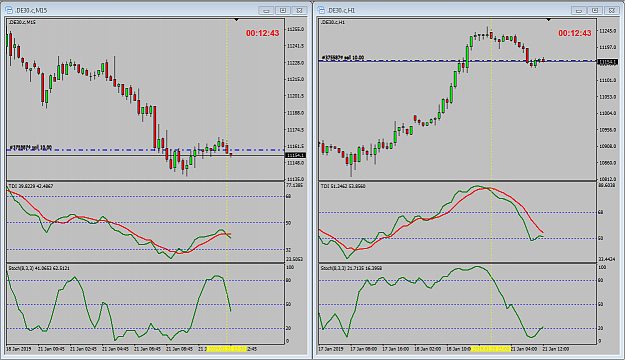
Task: Maximize the .DE30.c,H1 chart window
Action: click(595, 10)
